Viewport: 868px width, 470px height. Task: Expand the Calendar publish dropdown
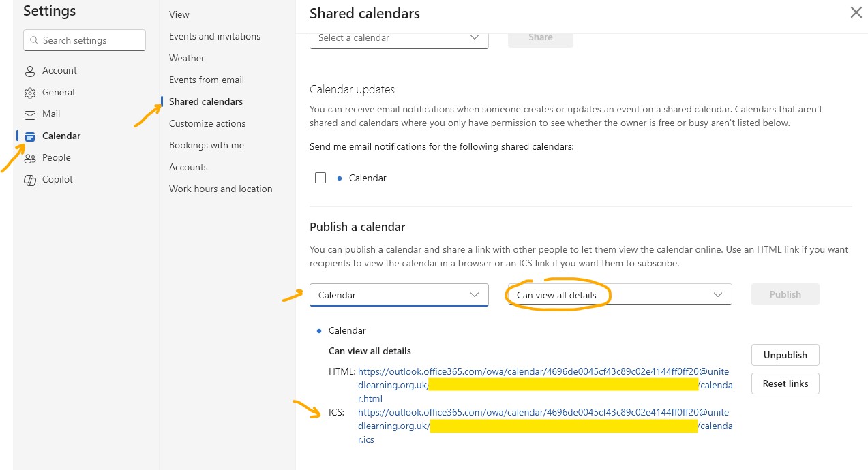pyautogui.click(x=399, y=295)
